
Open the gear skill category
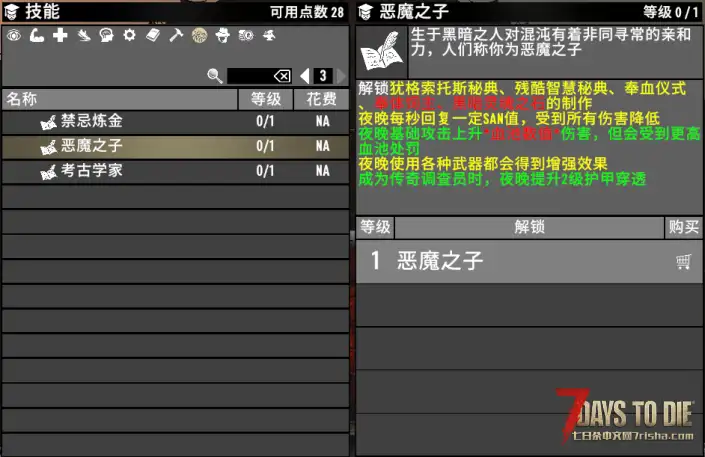(x=129, y=35)
